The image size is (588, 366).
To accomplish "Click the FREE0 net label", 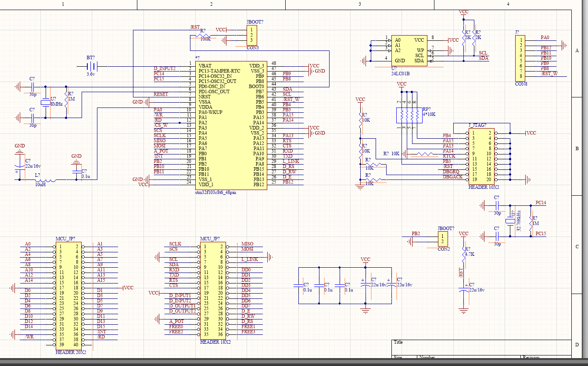I will point(176,327).
